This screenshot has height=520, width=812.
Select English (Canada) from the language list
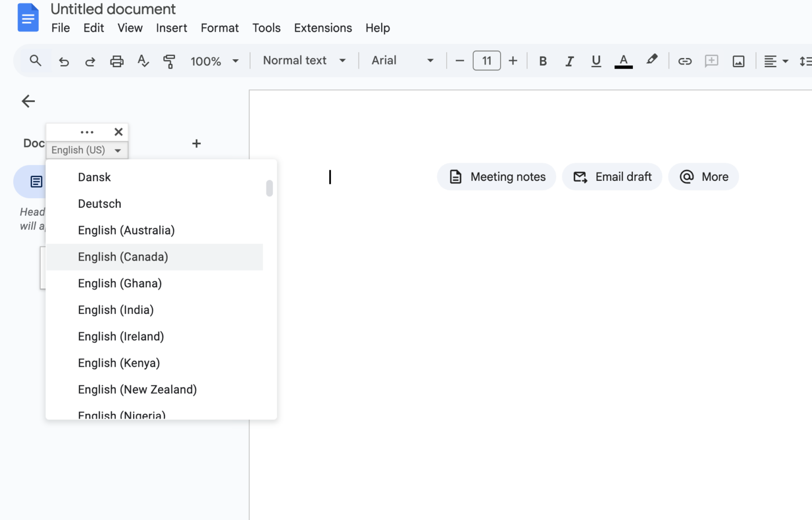(x=123, y=257)
